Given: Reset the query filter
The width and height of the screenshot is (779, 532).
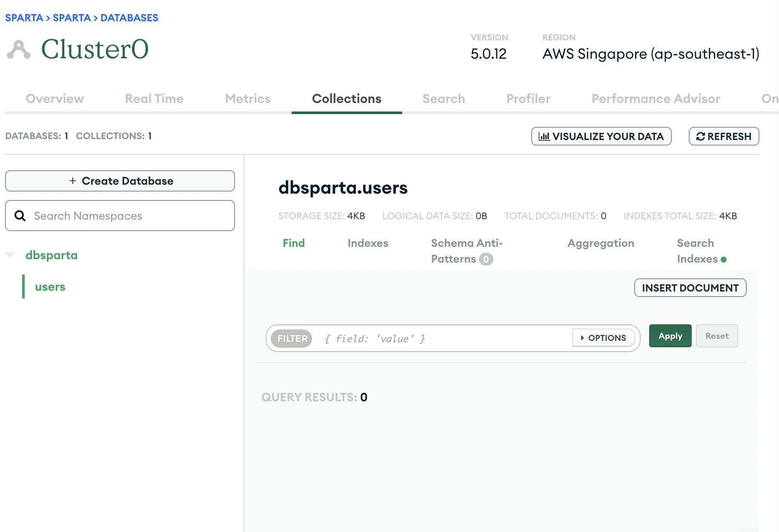Looking at the screenshot, I should coord(717,336).
